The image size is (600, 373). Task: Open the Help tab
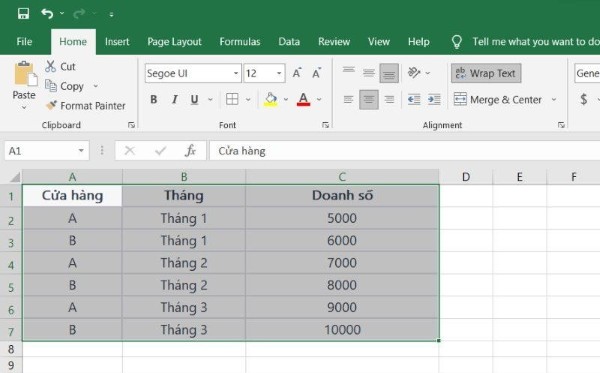point(419,41)
